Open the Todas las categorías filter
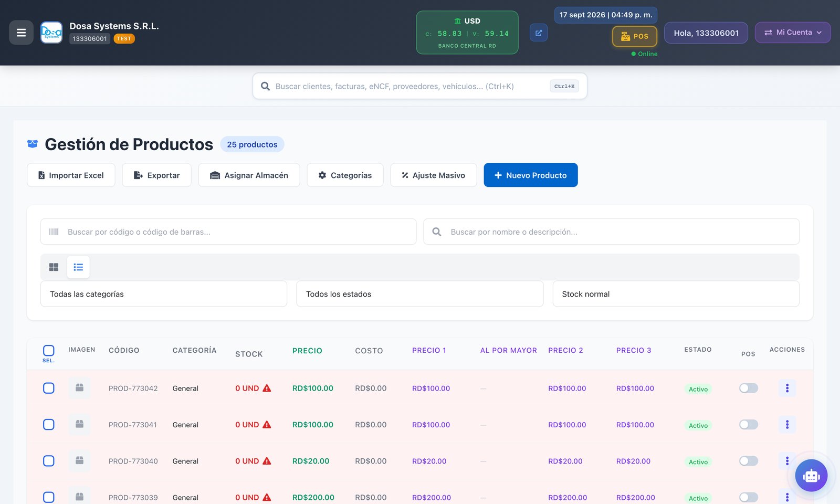This screenshot has height=504, width=840. click(164, 294)
